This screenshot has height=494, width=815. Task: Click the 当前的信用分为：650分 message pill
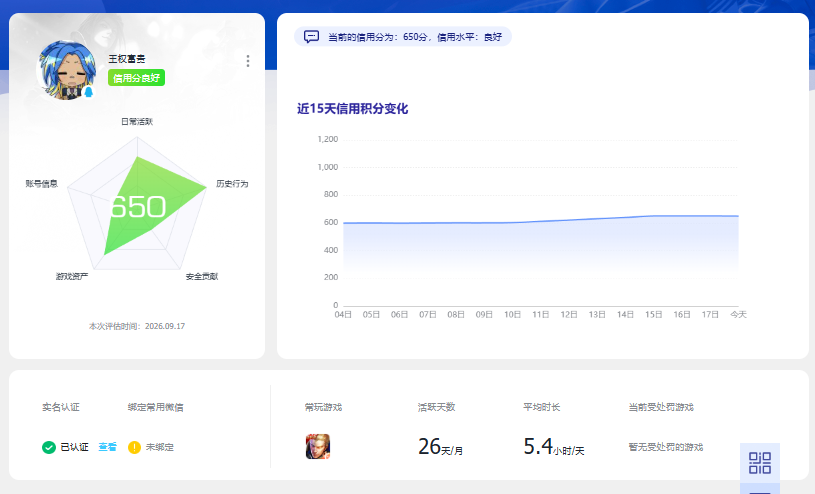pos(403,37)
